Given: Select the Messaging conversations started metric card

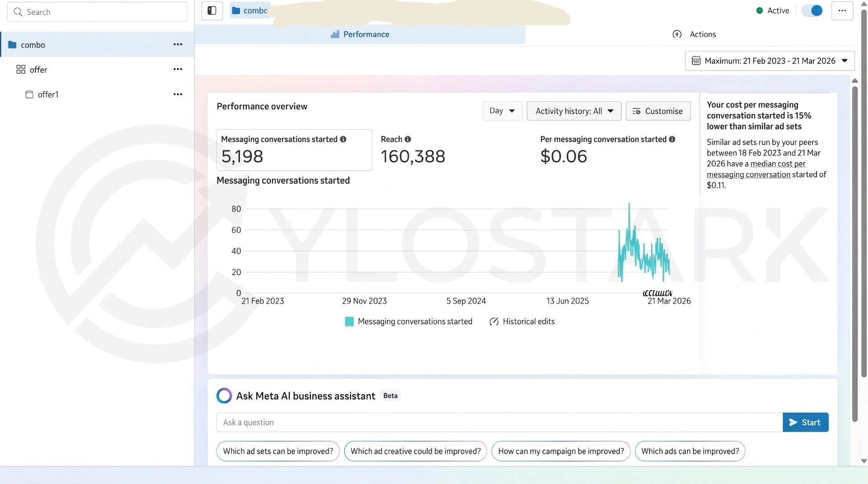Looking at the screenshot, I should [294, 150].
